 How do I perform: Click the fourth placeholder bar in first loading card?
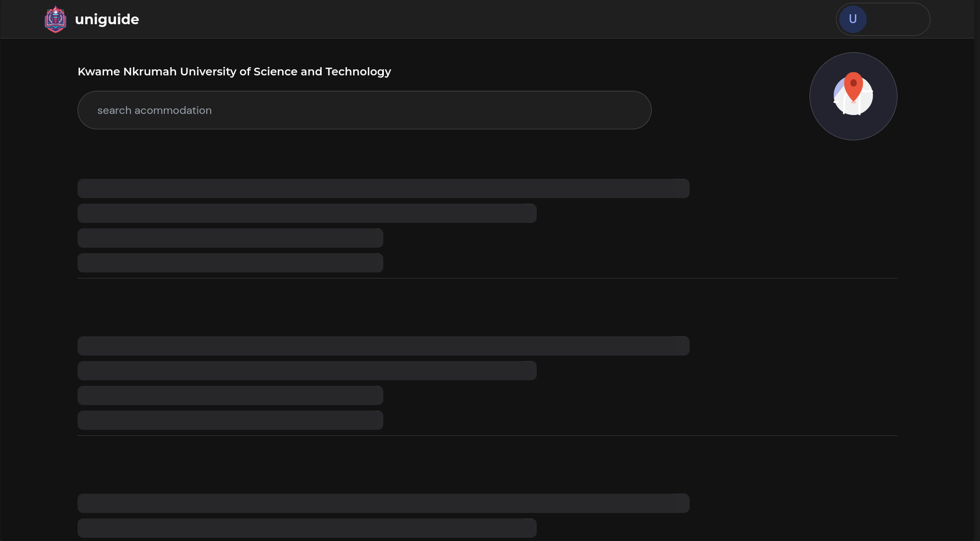point(230,263)
